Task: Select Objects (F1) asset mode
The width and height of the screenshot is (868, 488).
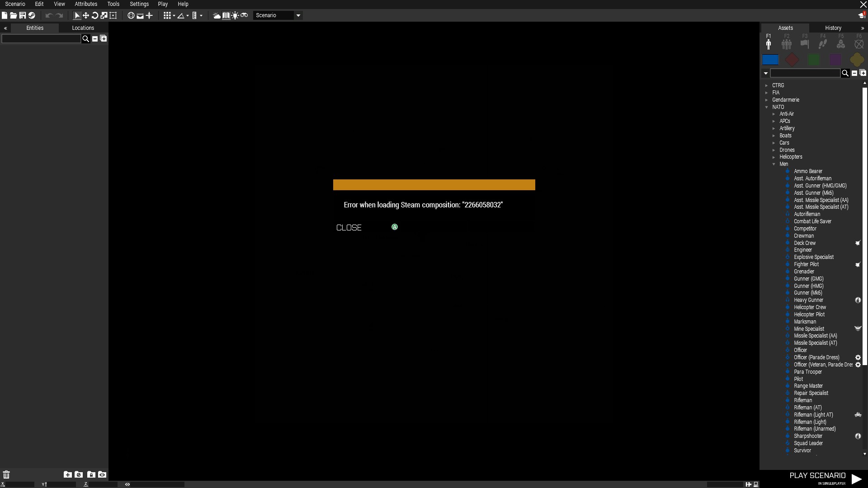Action: tap(769, 42)
